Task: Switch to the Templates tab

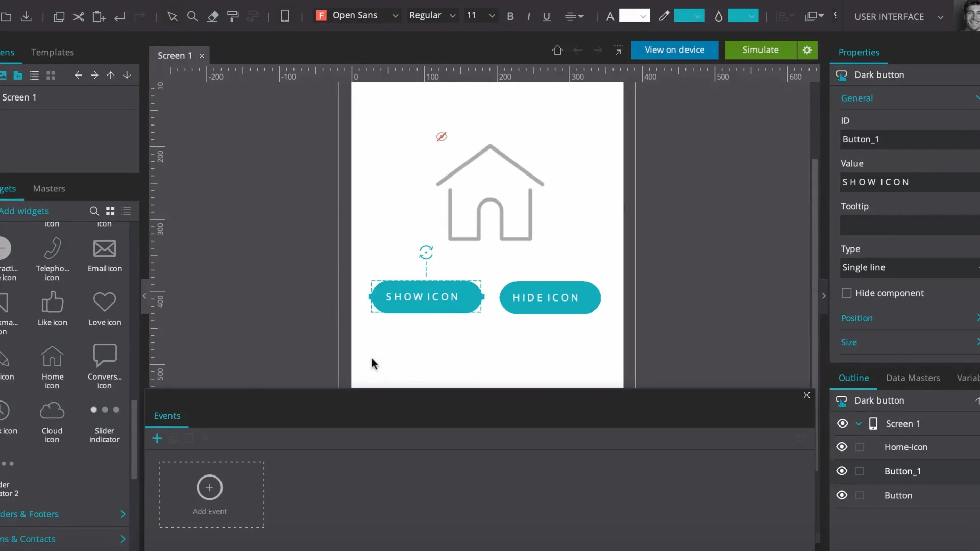Action: [53, 52]
